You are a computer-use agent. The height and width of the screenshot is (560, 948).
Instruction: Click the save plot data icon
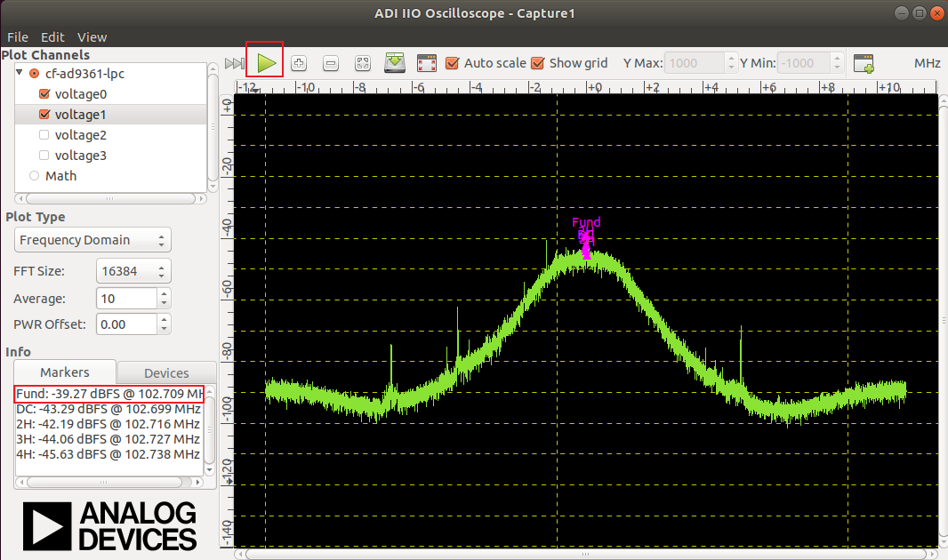click(395, 63)
